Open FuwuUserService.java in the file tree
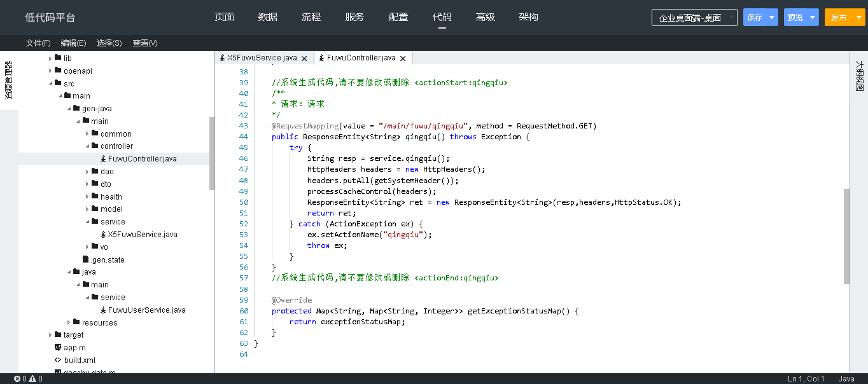This screenshot has width=868, height=384. point(146,310)
